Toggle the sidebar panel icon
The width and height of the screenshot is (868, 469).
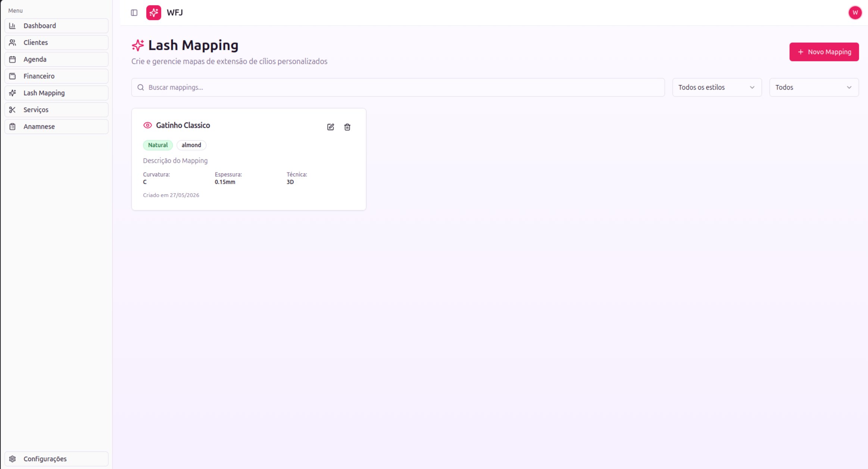134,13
